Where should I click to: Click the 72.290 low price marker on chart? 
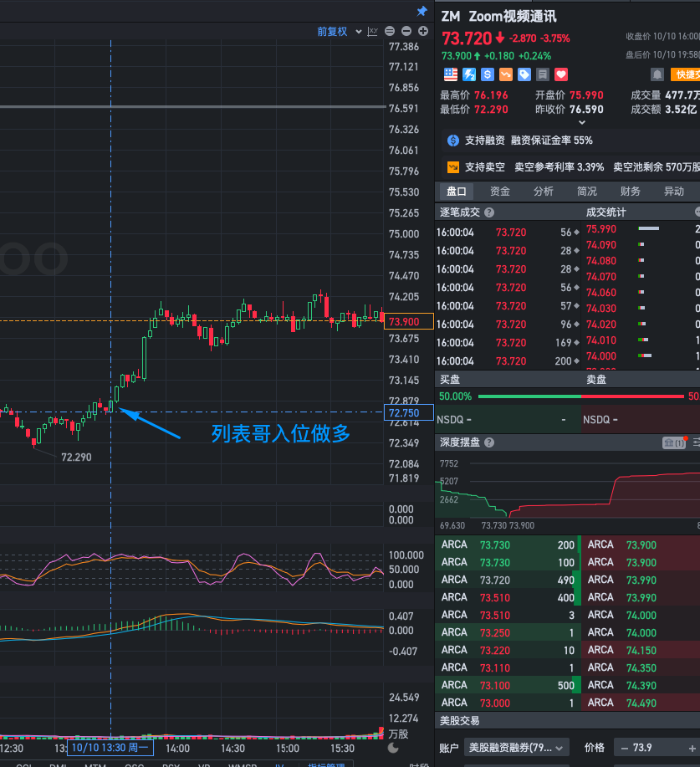point(76,458)
